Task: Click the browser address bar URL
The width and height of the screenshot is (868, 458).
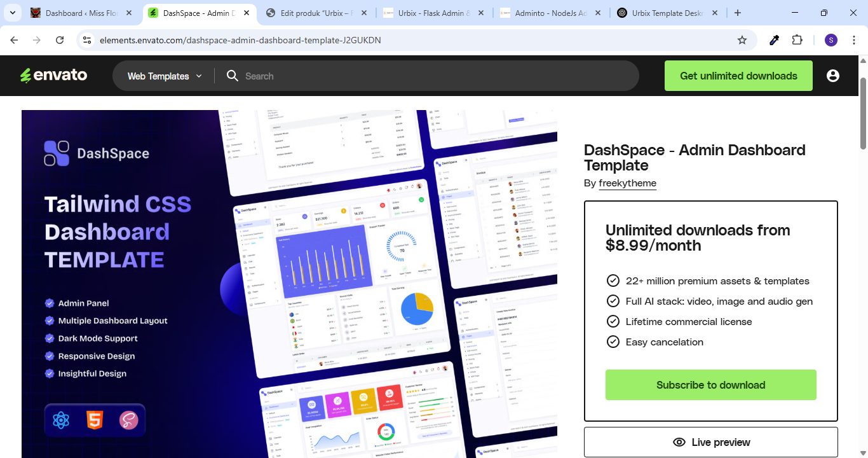Action: pyautogui.click(x=240, y=40)
